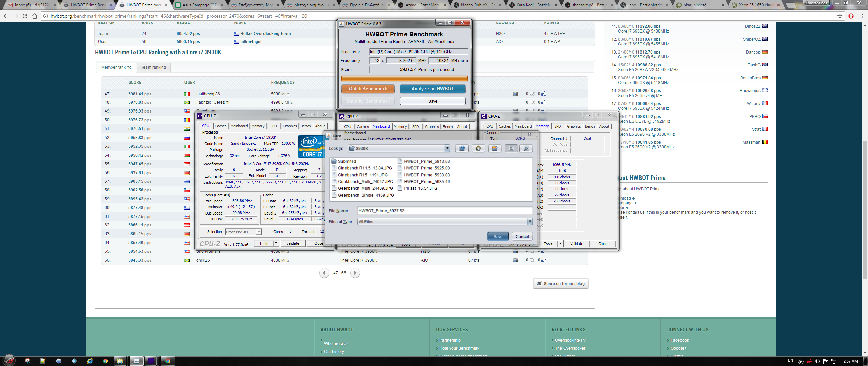868x366 pixels.
Task: Open screenshot camera icon for matthewgt86
Action: (x=516, y=94)
